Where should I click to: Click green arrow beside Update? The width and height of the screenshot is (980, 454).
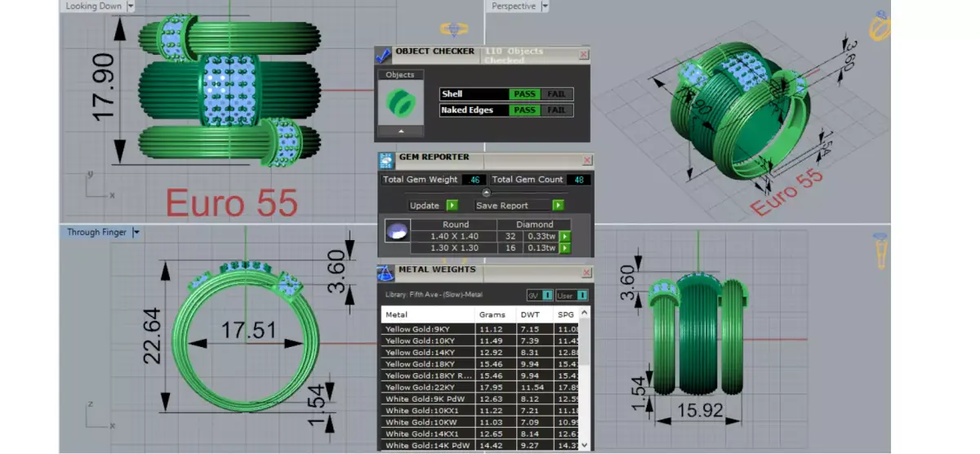[452, 206]
